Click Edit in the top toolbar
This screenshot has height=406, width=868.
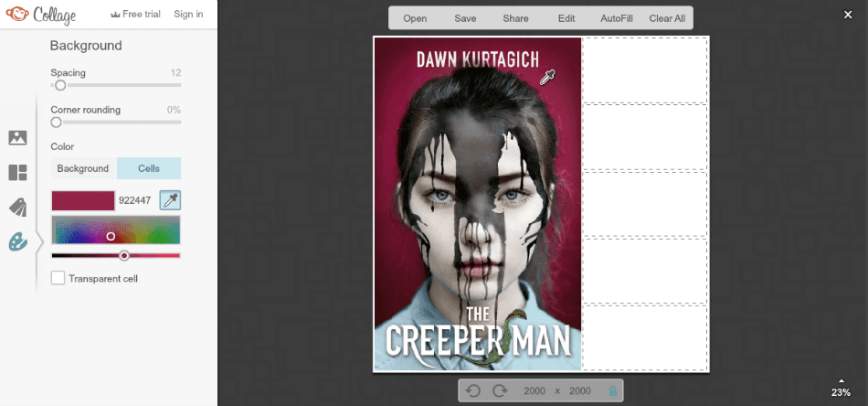tap(566, 18)
